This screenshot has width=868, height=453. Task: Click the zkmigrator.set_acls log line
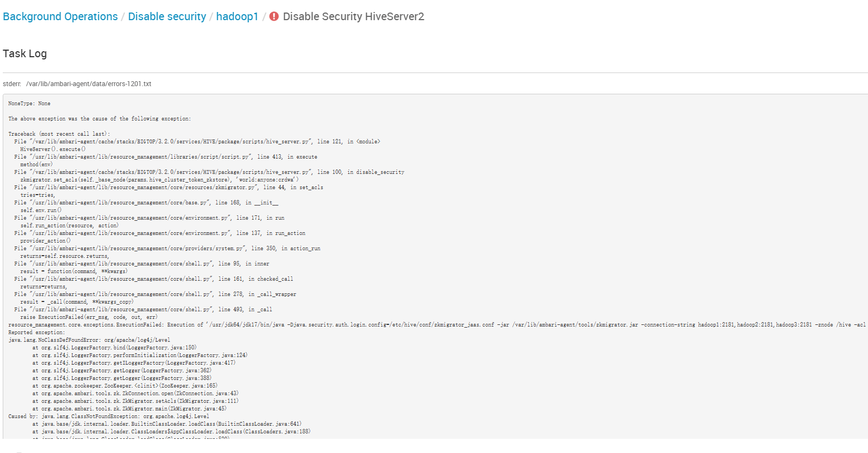[x=159, y=180]
